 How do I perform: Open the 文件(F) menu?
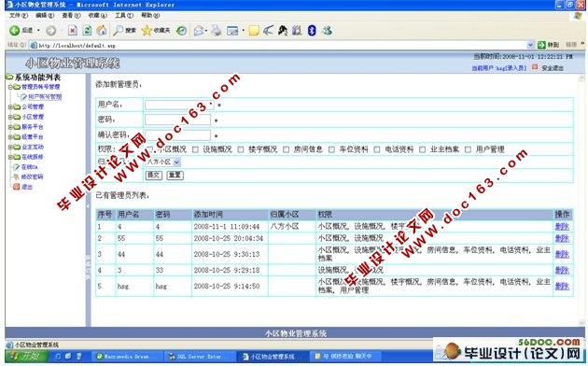point(19,15)
